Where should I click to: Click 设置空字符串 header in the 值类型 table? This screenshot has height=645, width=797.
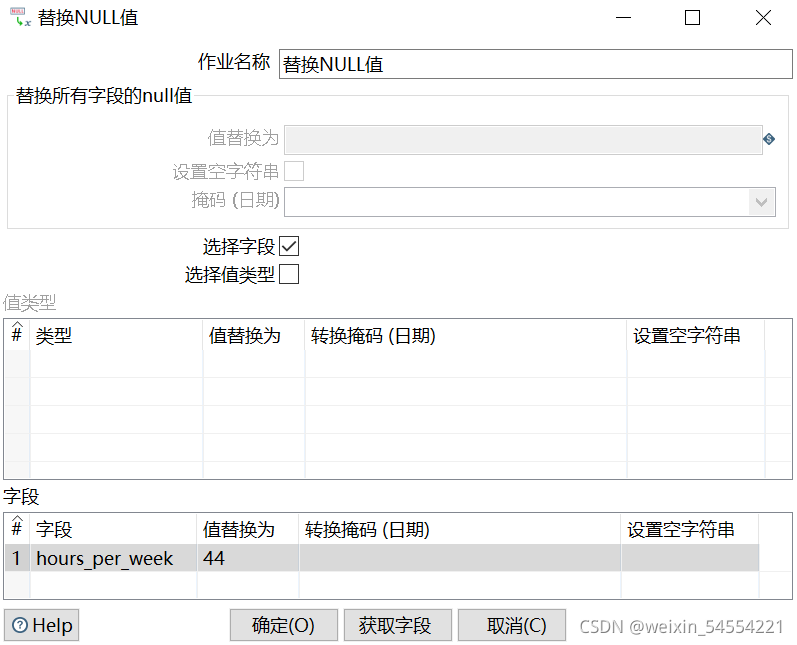pos(696,335)
